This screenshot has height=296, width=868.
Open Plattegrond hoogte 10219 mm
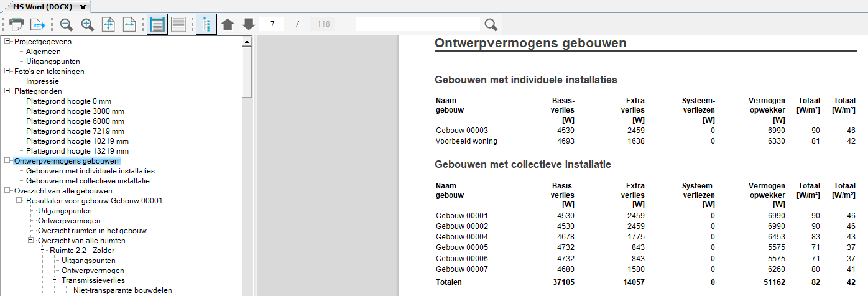pos(77,141)
